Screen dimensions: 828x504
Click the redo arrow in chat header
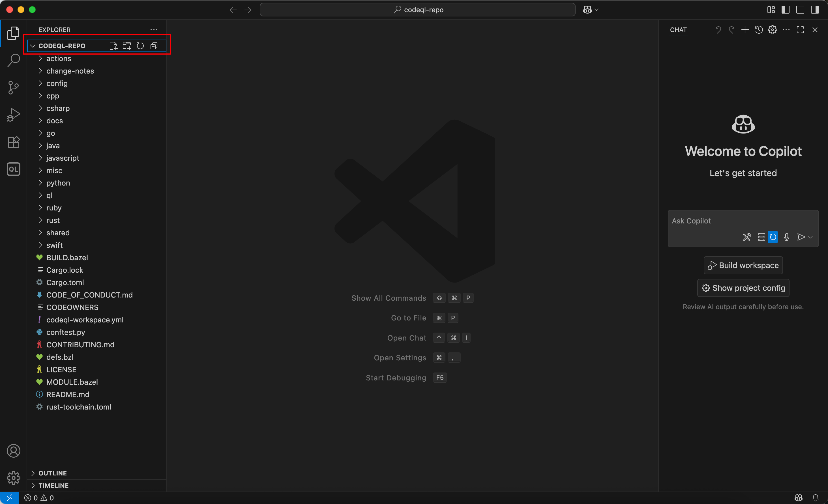732,29
